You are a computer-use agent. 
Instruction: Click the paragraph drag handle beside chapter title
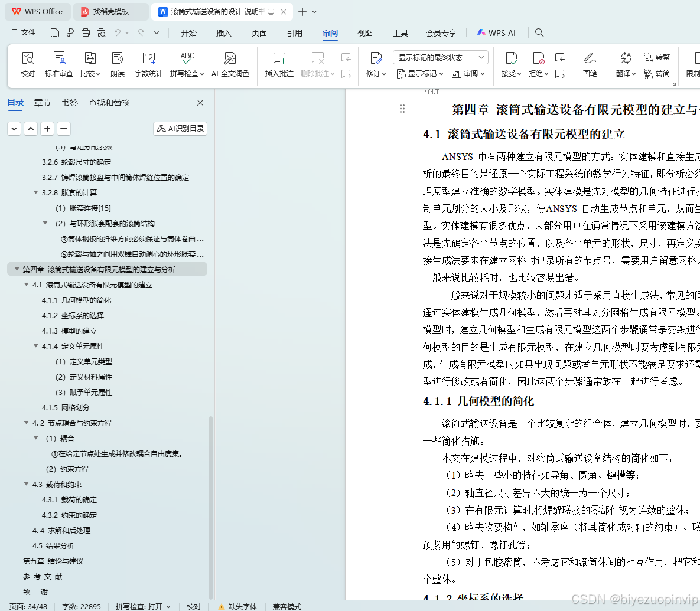coord(402,109)
